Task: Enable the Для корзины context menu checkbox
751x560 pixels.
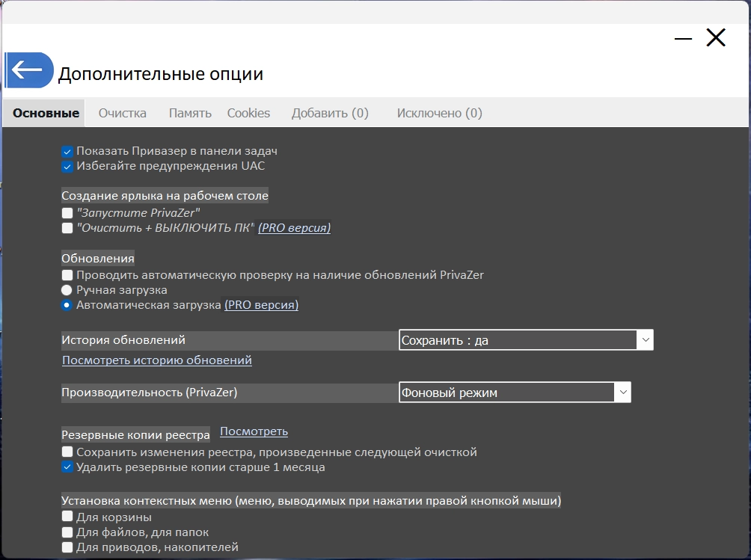Action: coord(67,517)
